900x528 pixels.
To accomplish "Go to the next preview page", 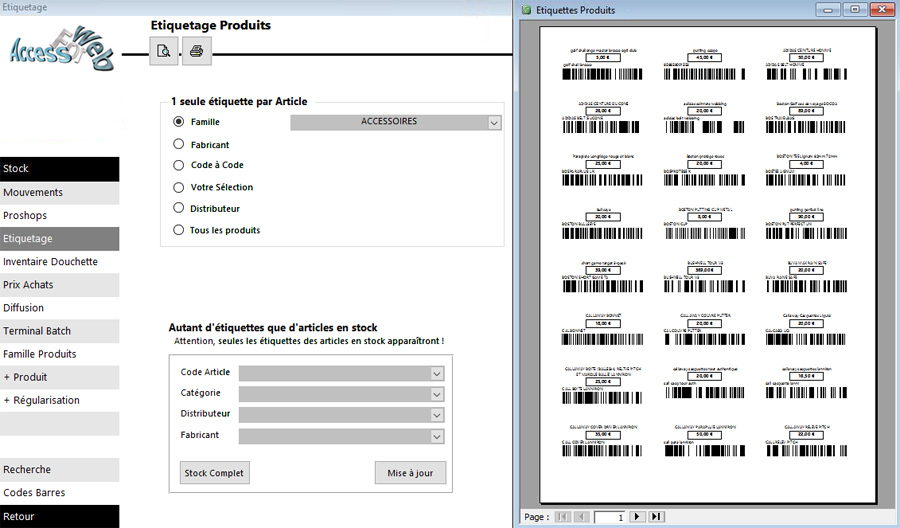I will pos(637,516).
